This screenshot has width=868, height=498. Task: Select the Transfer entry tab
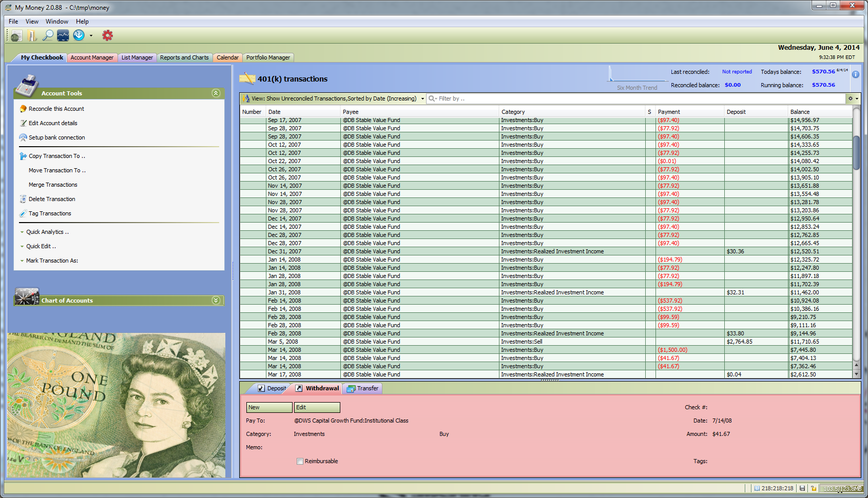pyautogui.click(x=362, y=388)
